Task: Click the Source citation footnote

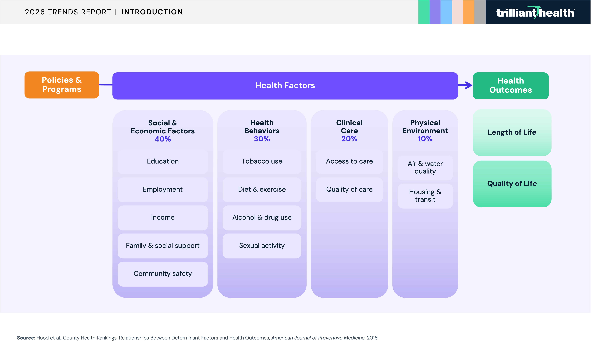Action: point(198,338)
